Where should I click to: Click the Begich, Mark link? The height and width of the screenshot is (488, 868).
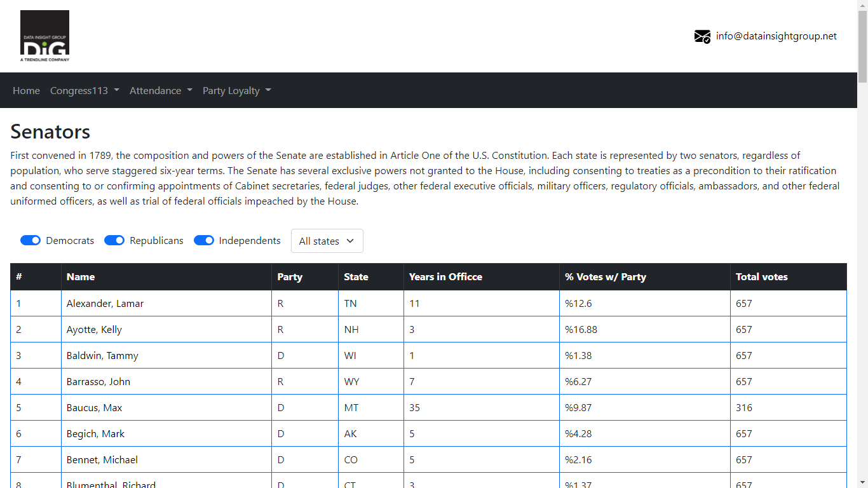95,433
